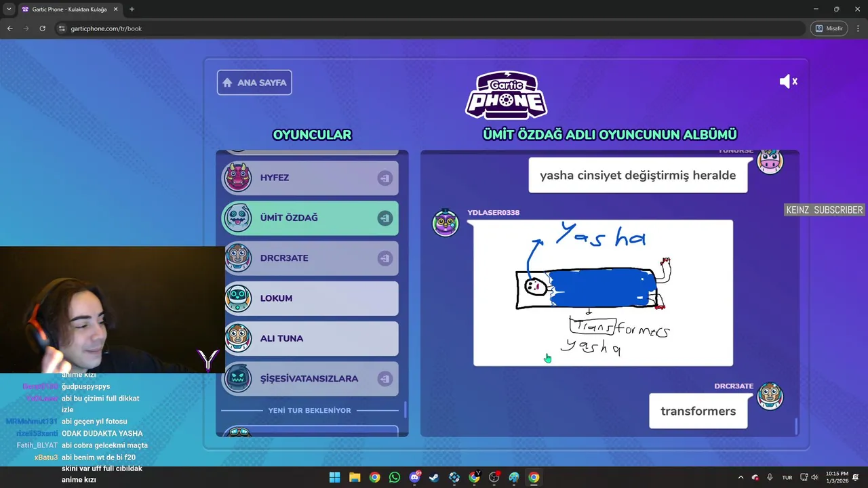This screenshot has height=488, width=868.
Task: Open Windows Start menu
Action: tap(334, 477)
